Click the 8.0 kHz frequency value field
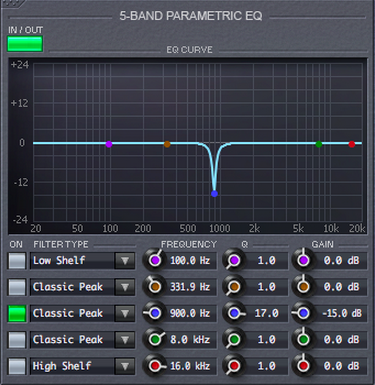The height and width of the screenshot is (385, 375). coord(190,340)
